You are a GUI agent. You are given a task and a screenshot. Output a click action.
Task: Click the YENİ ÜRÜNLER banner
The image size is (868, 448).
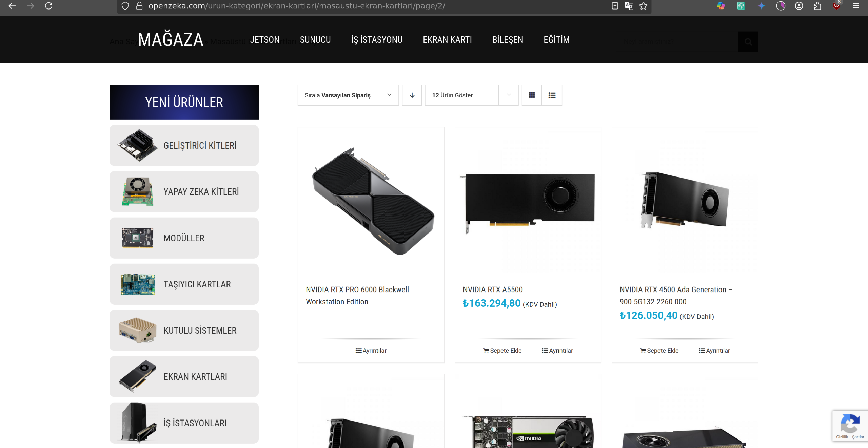[184, 102]
